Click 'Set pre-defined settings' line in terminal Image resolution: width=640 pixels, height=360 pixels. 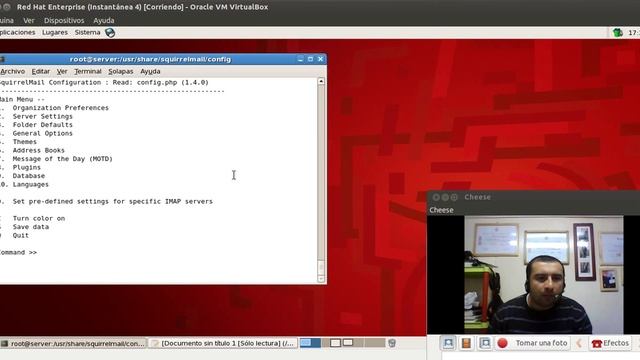pos(112,202)
